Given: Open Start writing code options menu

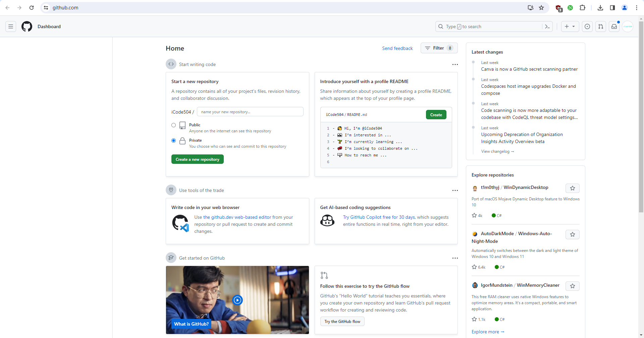Looking at the screenshot, I should 455,65.
